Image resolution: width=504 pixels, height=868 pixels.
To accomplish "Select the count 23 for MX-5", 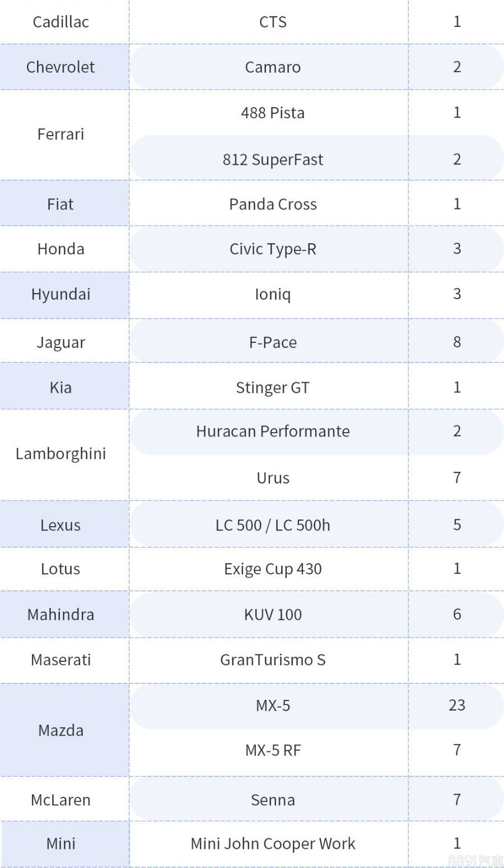I will (456, 705).
